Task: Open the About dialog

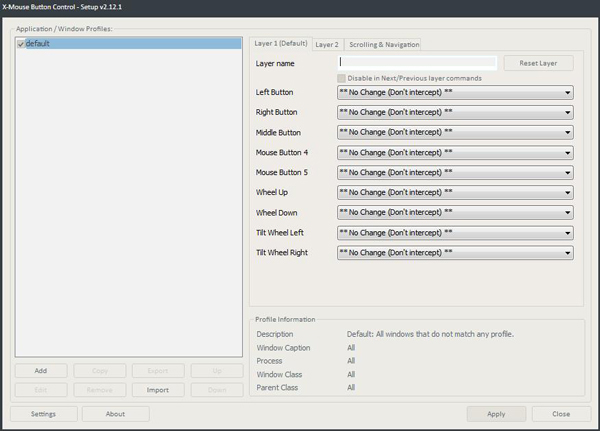Action: tap(116, 414)
